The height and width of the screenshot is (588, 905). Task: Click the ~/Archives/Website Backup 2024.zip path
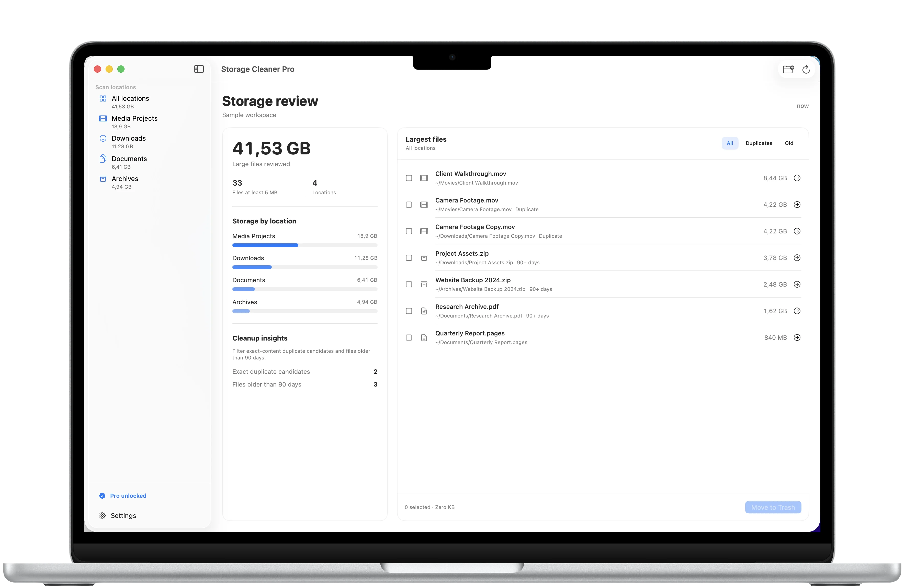pos(480,289)
